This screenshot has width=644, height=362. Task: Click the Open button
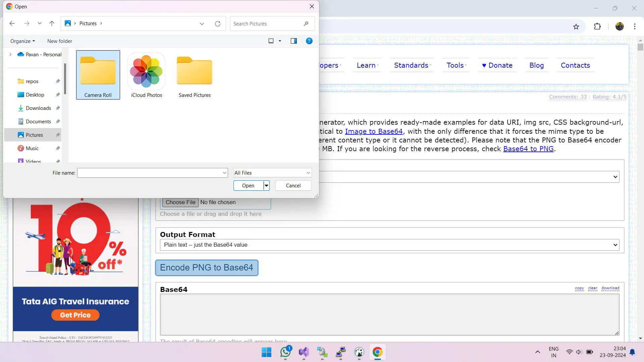(x=248, y=186)
